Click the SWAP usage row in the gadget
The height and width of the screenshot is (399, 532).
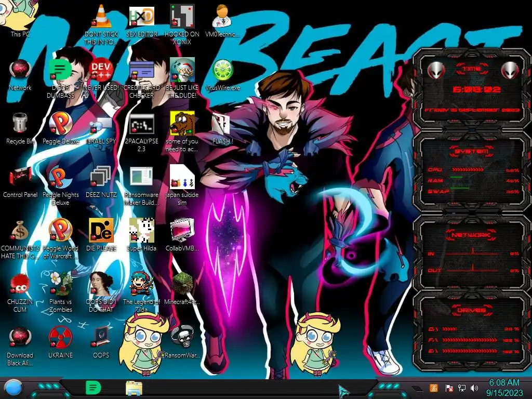coord(474,191)
